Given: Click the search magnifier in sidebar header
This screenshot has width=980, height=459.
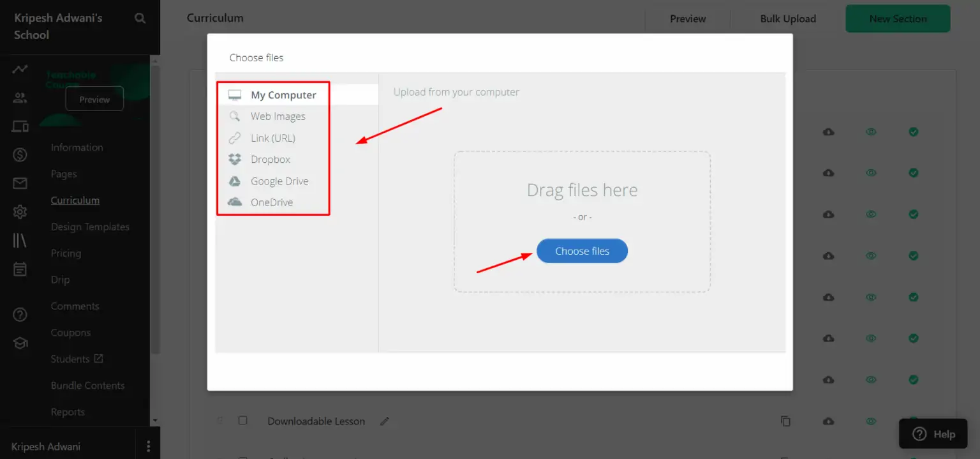Looking at the screenshot, I should tap(140, 19).
